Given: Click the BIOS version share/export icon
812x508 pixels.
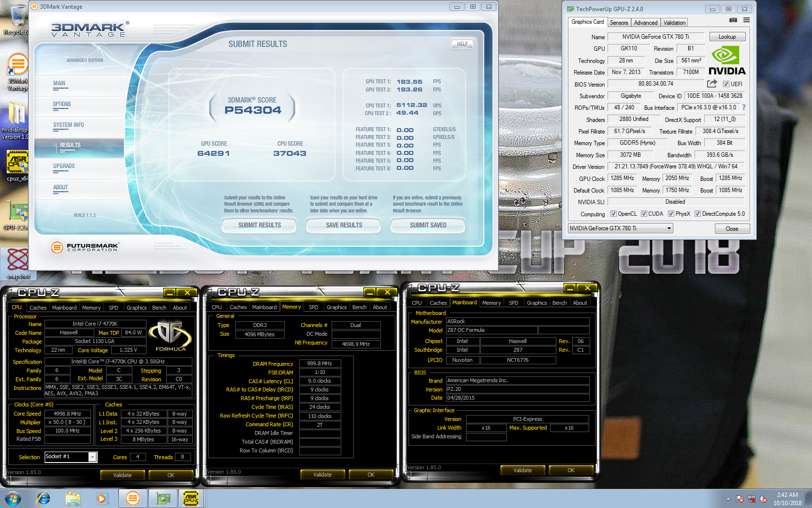Looking at the screenshot, I should tap(712, 84).
